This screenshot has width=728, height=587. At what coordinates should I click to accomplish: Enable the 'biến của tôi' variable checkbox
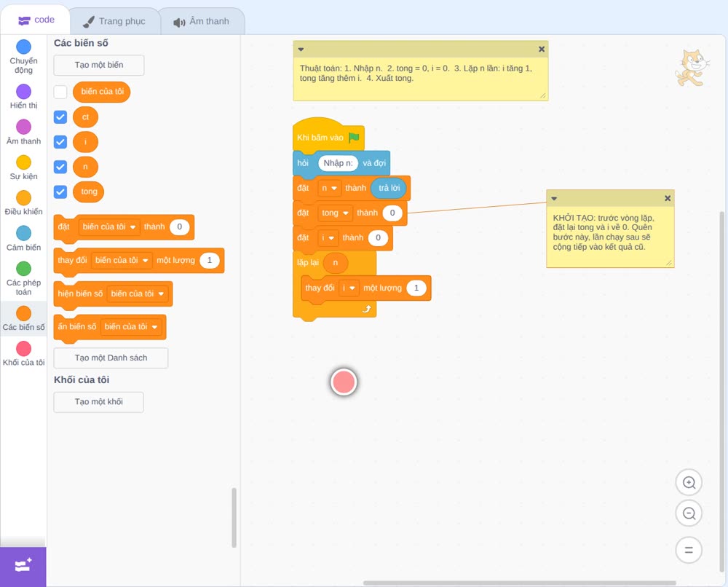(x=60, y=92)
